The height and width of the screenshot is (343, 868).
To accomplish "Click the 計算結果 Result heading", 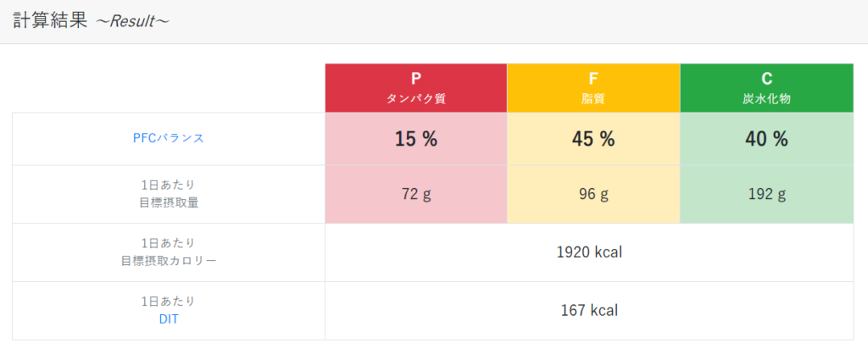I will [x=91, y=21].
